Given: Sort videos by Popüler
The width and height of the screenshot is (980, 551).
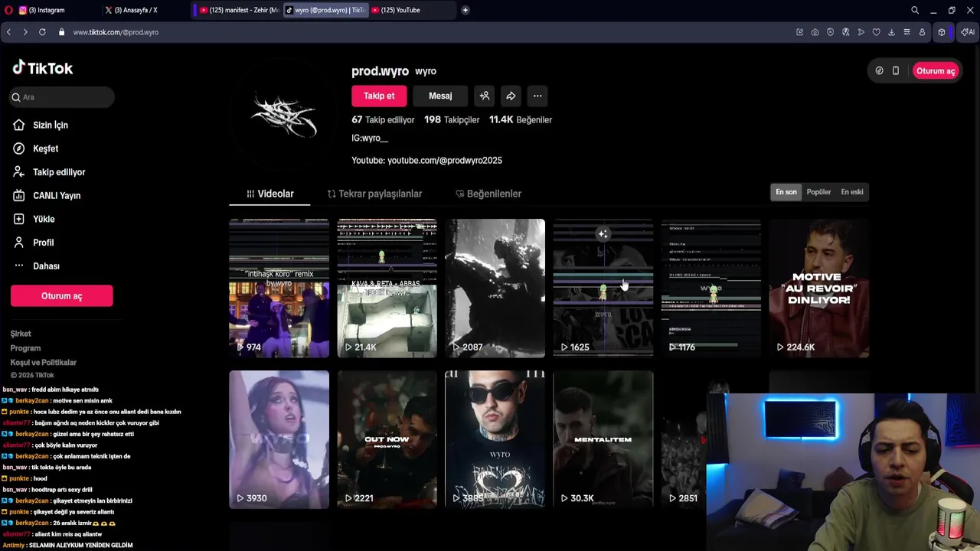Looking at the screenshot, I should click(x=818, y=192).
